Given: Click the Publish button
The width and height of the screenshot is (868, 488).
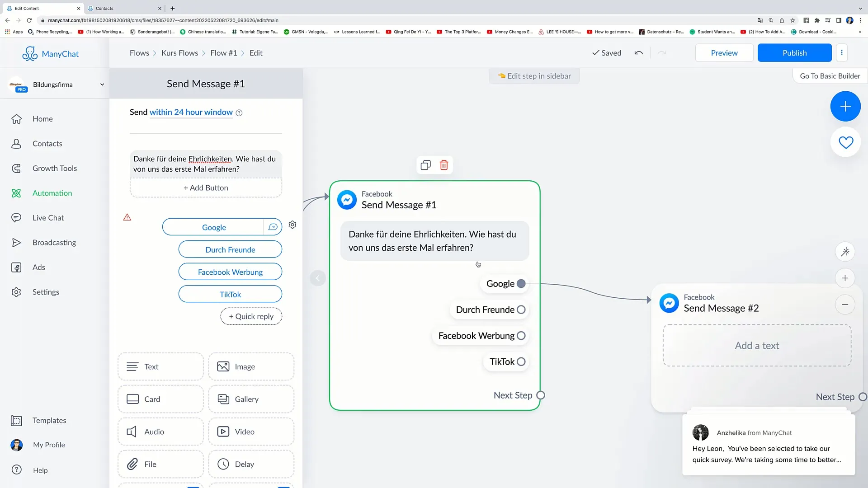Looking at the screenshot, I should click(795, 53).
